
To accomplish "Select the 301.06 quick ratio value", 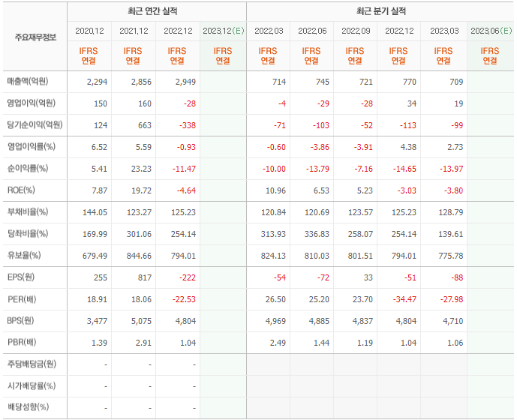I will coord(139,234).
